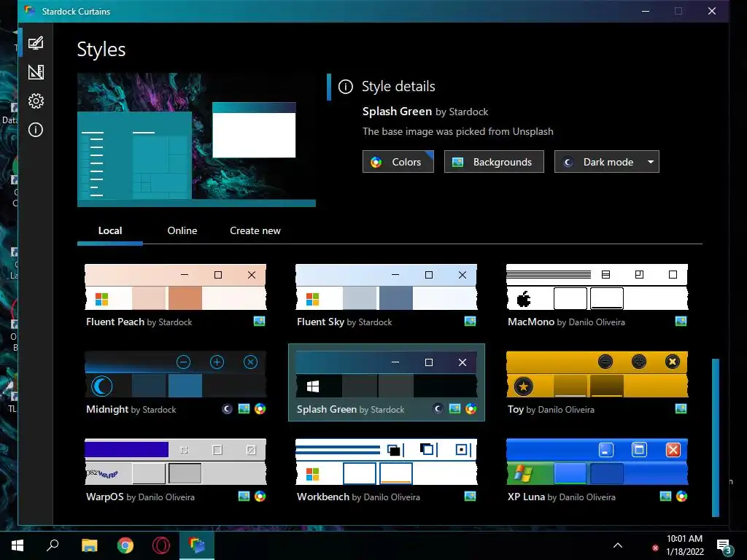Switch to the Online tab
The image size is (747, 560).
point(182,231)
